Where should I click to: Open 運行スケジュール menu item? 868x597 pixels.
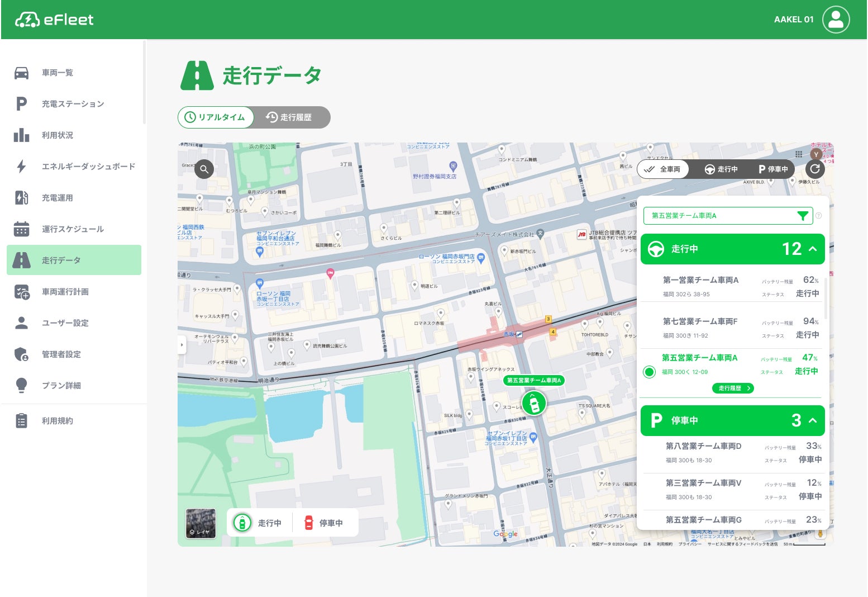click(74, 229)
